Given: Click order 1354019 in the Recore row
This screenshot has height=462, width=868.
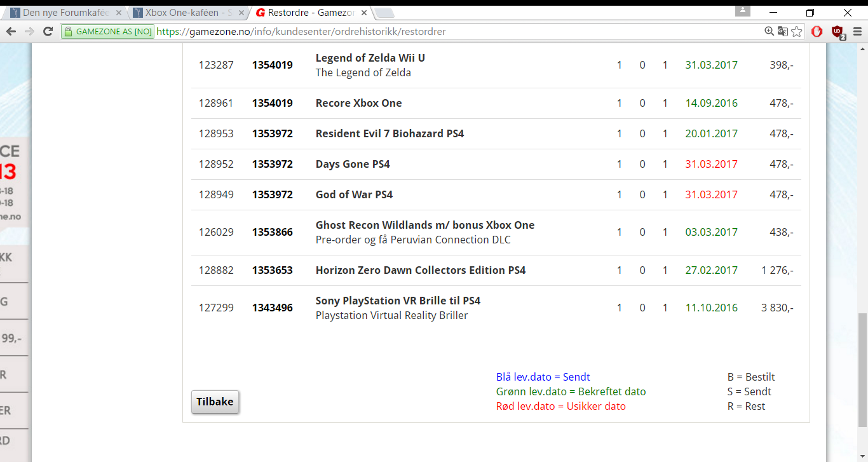Looking at the screenshot, I should 273,103.
